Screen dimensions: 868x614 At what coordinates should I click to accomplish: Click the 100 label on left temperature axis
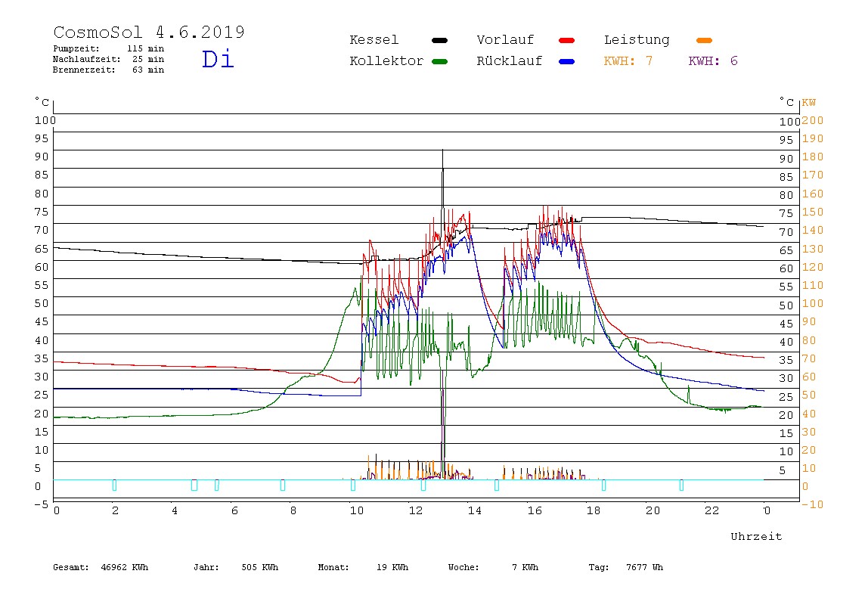(x=45, y=120)
